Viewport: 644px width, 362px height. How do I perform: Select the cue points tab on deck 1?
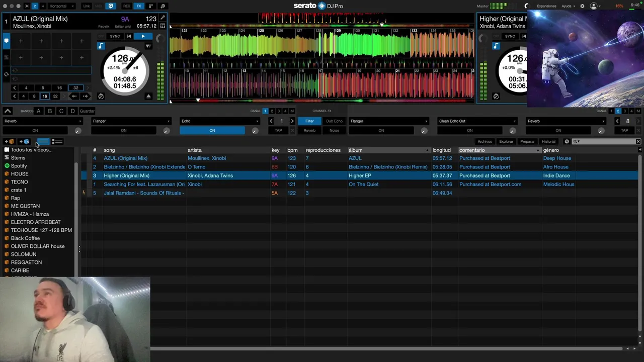point(7,40)
